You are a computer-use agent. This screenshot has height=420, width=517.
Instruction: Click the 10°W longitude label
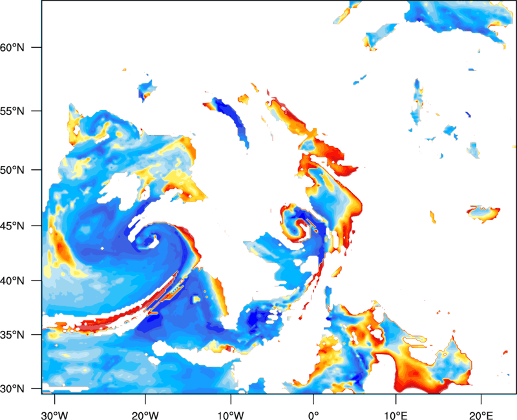coord(231,415)
